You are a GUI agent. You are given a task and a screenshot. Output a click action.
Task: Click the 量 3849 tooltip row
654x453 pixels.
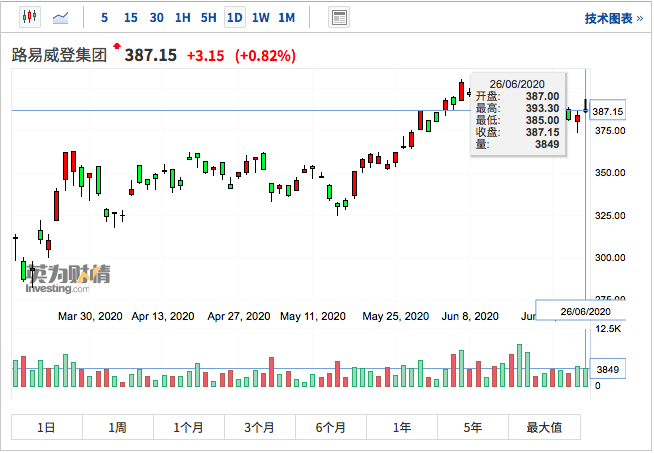coord(518,144)
